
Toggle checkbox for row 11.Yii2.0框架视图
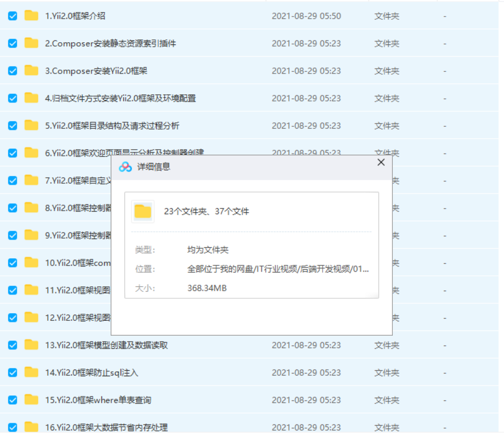pos(13,290)
